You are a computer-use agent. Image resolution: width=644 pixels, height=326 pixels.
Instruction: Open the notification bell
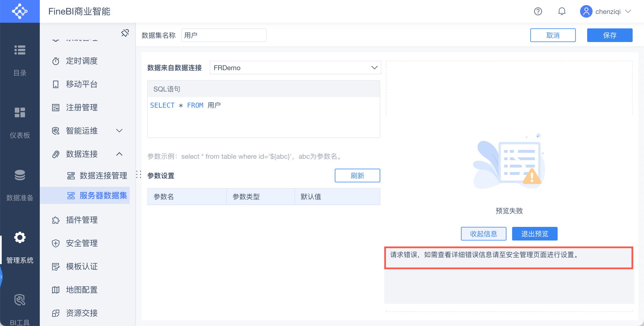pos(562,11)
